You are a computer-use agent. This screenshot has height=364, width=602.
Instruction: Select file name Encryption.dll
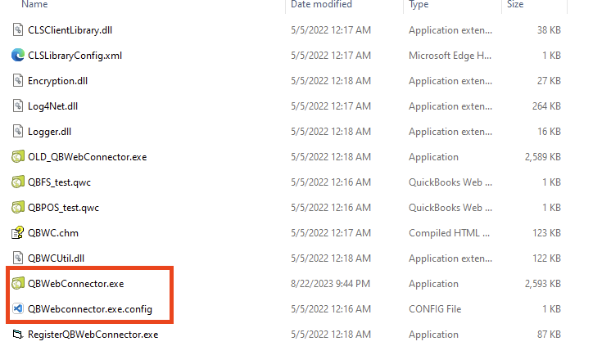click(x=57, y=81)
